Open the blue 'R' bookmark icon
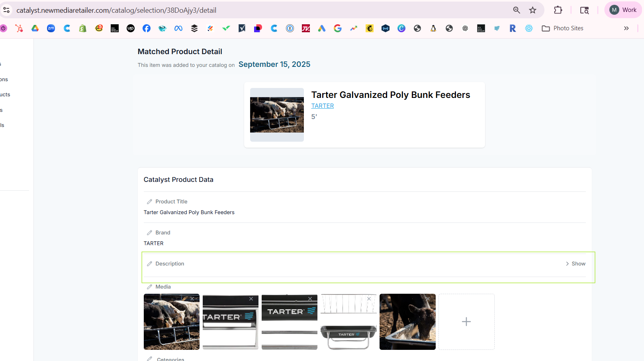The height and width of the screenshot is (361, 644). click(x=513, y=28)
